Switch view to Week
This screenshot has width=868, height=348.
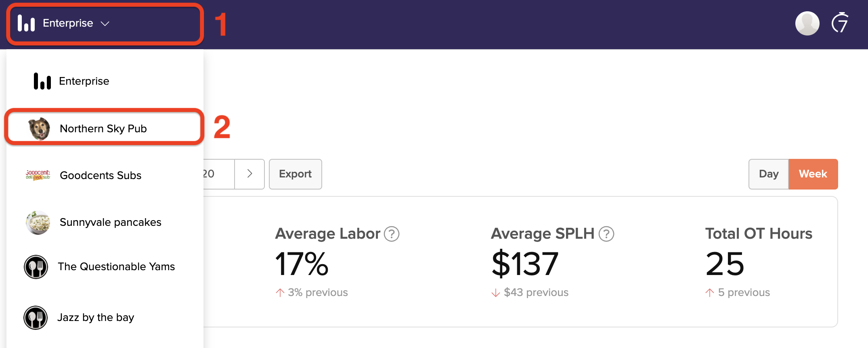click(813, 174)
